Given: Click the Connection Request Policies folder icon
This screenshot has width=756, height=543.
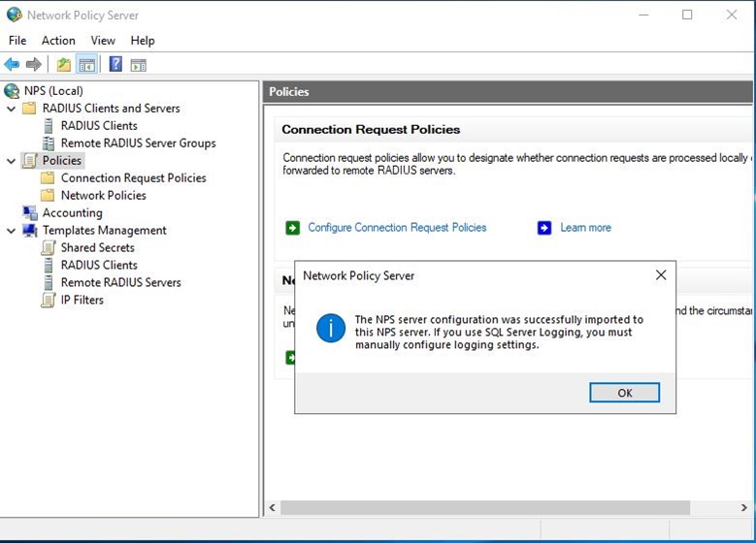Looking at the screenshot, I should pos(48,177).
